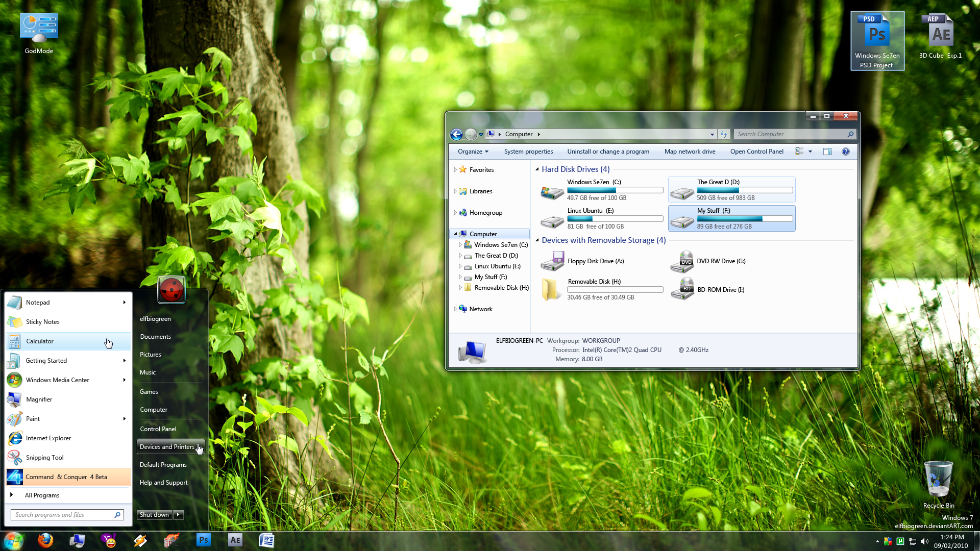Screen dimensions: 980x551
Task: Expand Libraries in navigation pane
Action: point(455,191)
